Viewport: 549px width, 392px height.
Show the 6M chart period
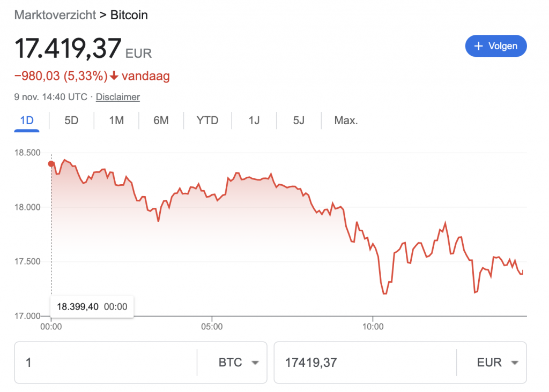[x=161, y=120]
